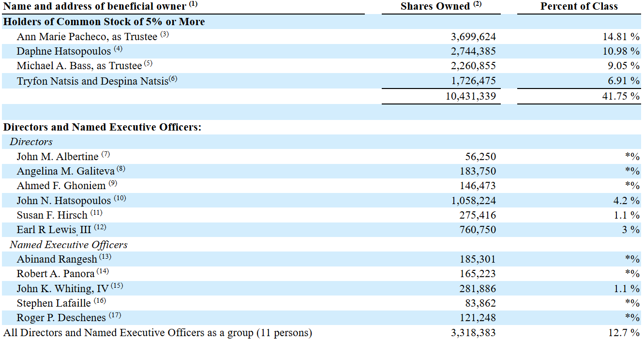Screen dimensions: 644x340
Task: Click the shares value 2,260,855
Action: coord(473,66)
